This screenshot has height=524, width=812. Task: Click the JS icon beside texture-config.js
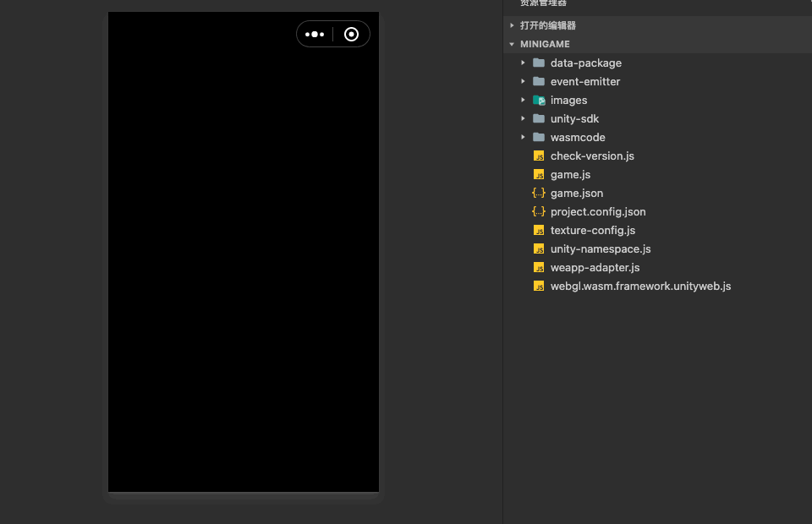pyautogui.click(x=539, y=230)
